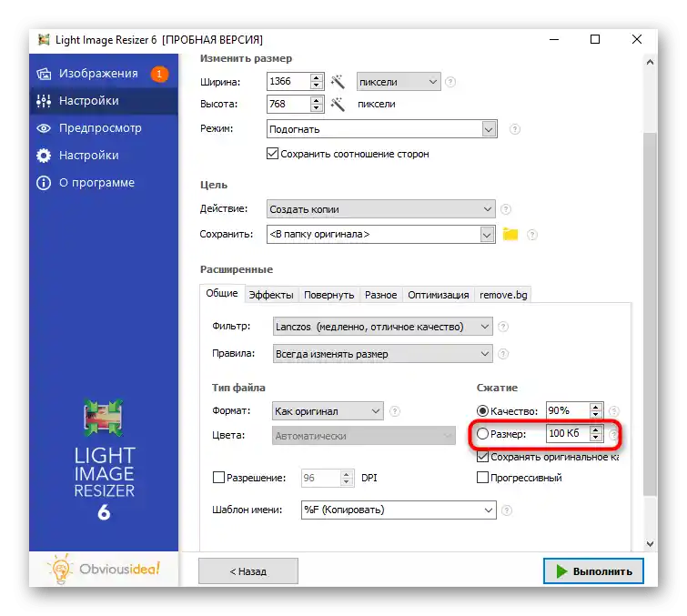Image resolution: width=687 pixels, height=616 pixels.
Task: Open the Предпросмотр eye item
Action: click(104, 128)
